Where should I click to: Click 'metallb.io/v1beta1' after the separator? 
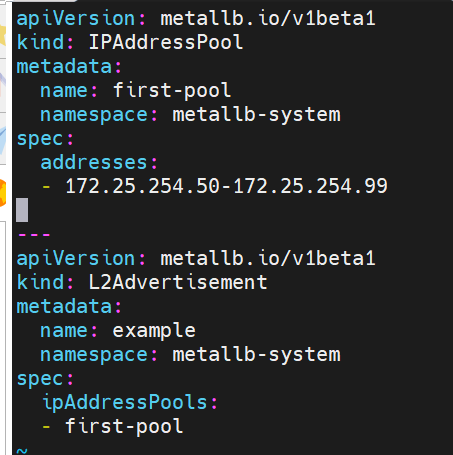point(268,258)
